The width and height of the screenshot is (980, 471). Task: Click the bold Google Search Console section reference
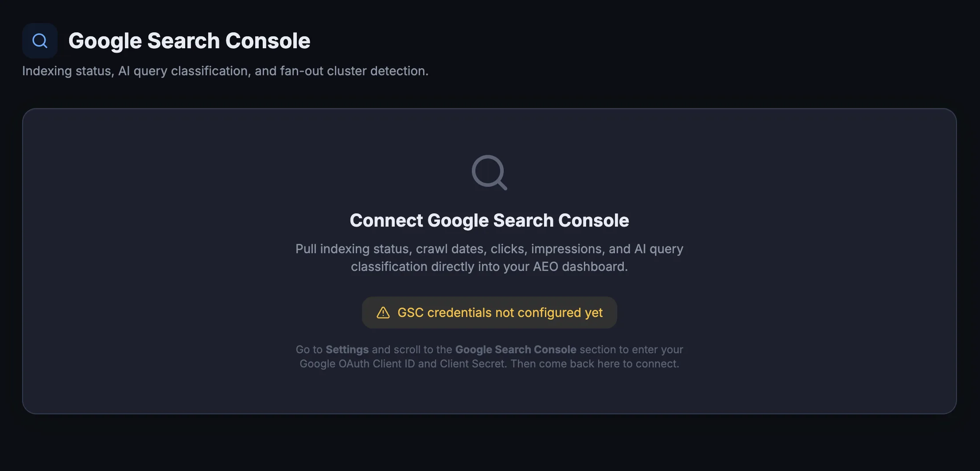(x=515, y=349)
